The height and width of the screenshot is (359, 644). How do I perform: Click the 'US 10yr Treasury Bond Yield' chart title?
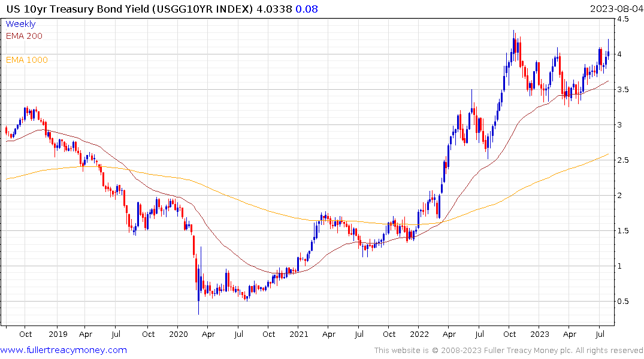click(x=78, y=9)
